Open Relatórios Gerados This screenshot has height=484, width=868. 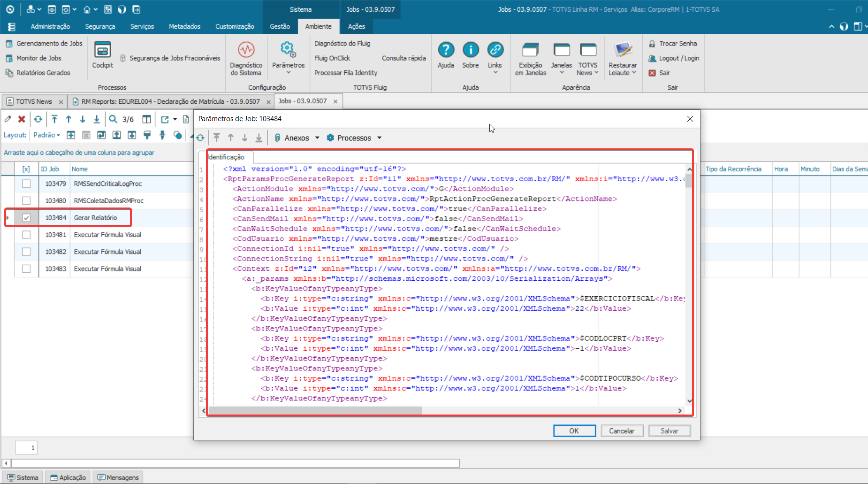click(38, 73)
